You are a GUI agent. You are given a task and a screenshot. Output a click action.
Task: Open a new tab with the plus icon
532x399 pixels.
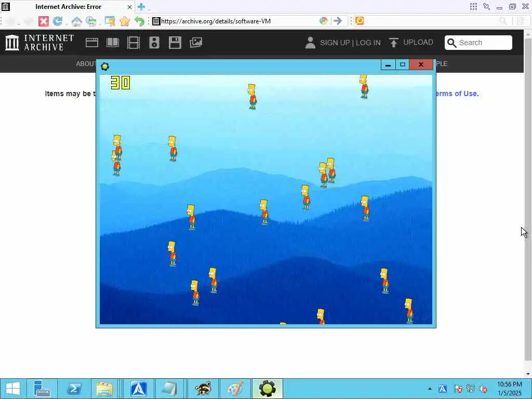click(141, 6)
